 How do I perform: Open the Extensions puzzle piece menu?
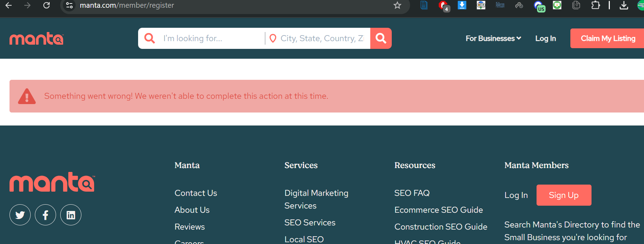pyautogui.click(x=595, y=5)
